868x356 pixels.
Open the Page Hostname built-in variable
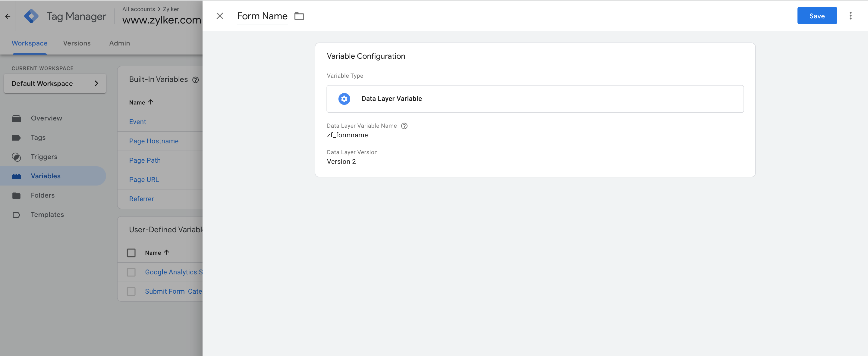click(x=154, y=141)
